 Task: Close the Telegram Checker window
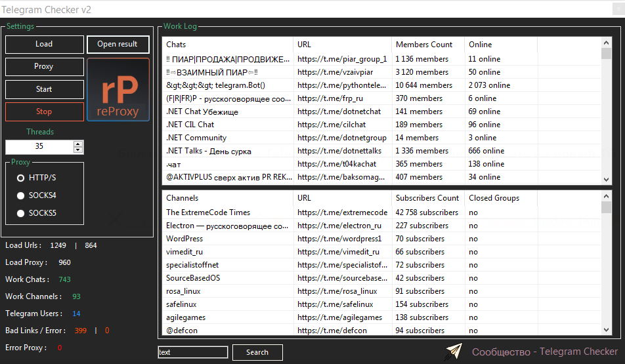pyautogui.click(x=618, y=9)
